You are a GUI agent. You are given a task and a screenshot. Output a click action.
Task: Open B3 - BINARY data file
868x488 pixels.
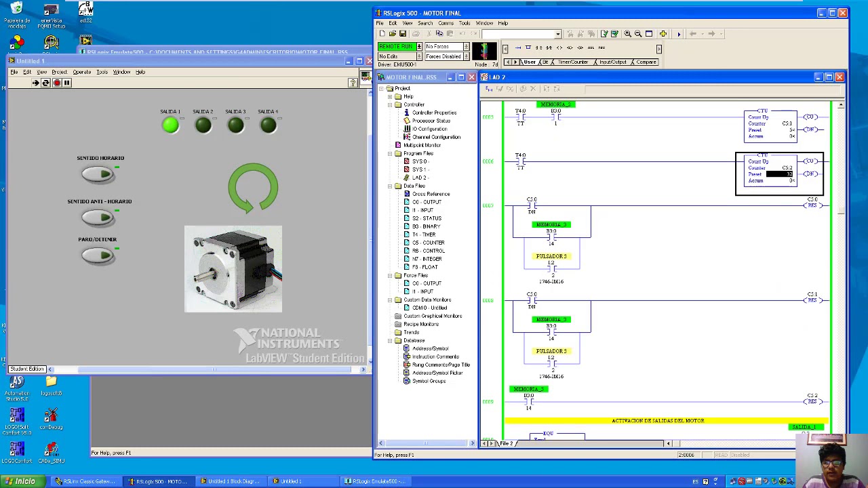click(426, 226)
